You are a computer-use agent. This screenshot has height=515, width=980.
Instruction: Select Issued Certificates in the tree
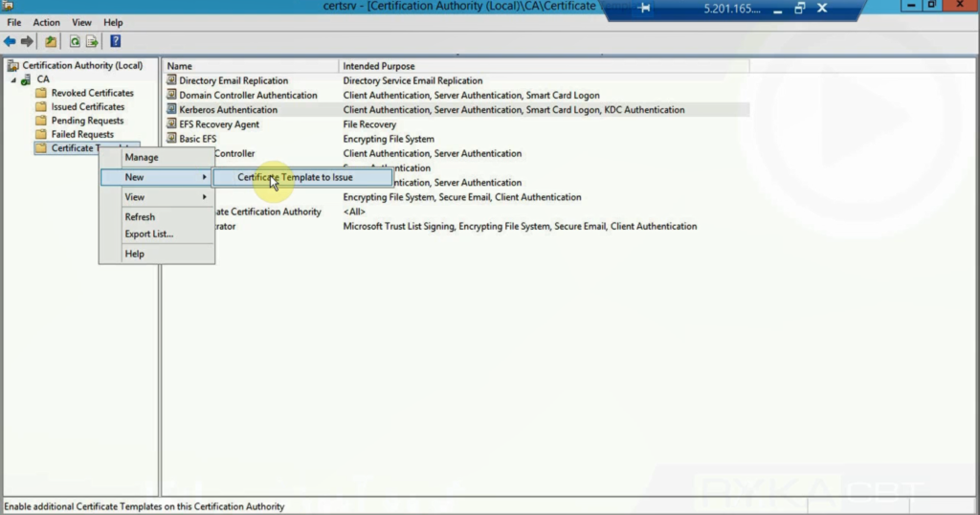point(87,106)
